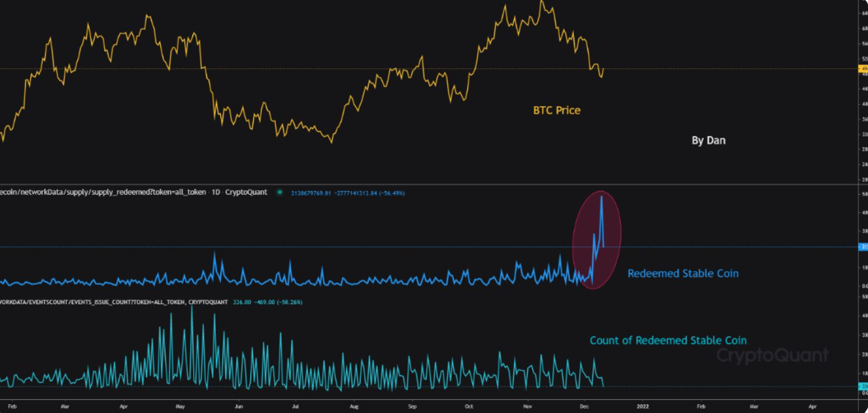
Task: Select the 'BTC Price' text annotation
Action: [557, 111]
